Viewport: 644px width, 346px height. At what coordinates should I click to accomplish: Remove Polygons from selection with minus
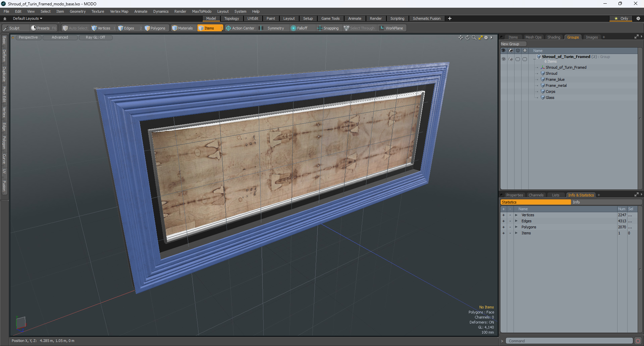click(x=510, y=227)
